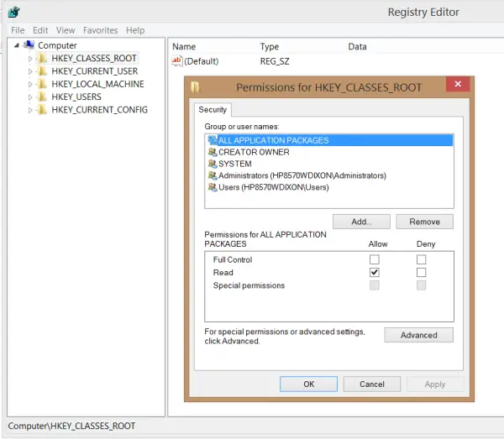Click the SYSTEM user icon
The image size is (504, 439).
(x=213, y=164)
